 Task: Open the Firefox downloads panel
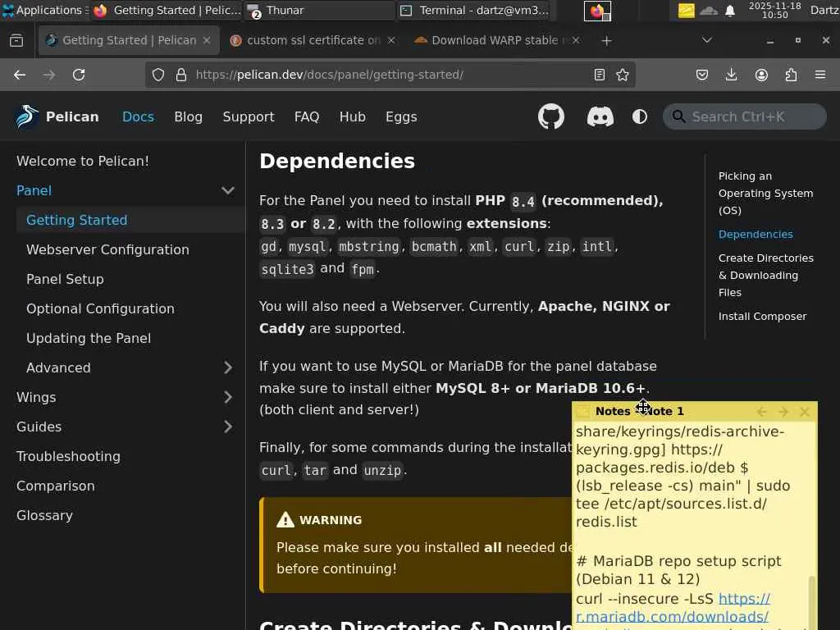[731, 75]
